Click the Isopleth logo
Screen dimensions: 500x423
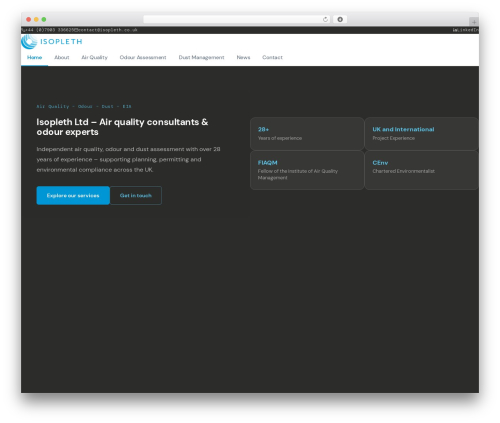coord(52,42)
